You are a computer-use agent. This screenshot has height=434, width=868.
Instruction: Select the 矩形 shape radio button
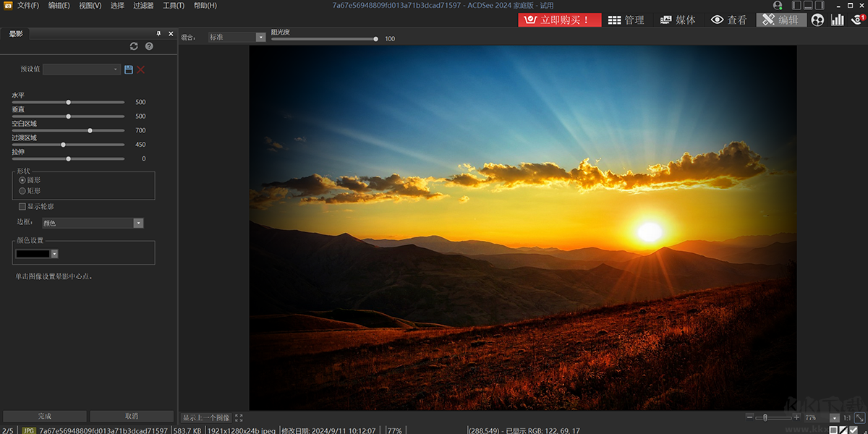coord(22,191)
